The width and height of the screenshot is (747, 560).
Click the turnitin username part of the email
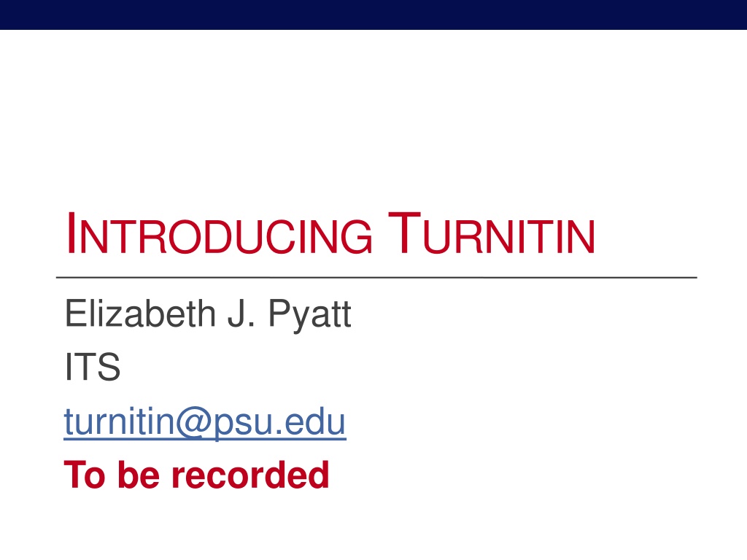click(114, 422)
